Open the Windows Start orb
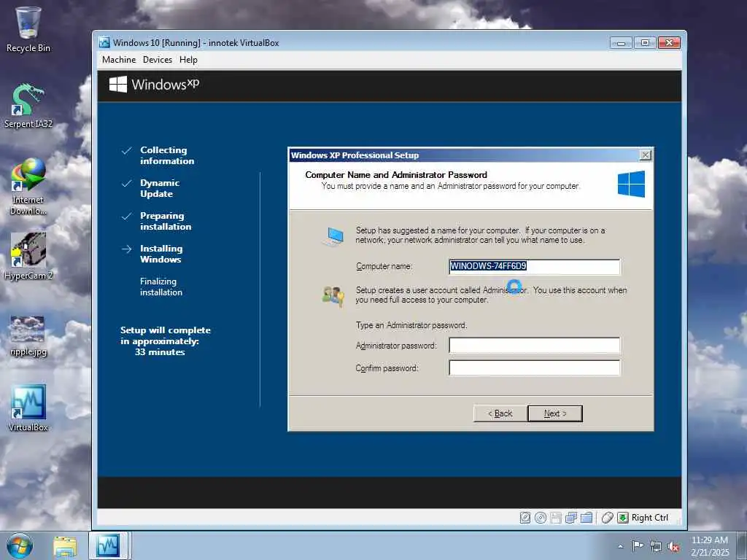Screen dimensions: 747x560 pos(20,545)
